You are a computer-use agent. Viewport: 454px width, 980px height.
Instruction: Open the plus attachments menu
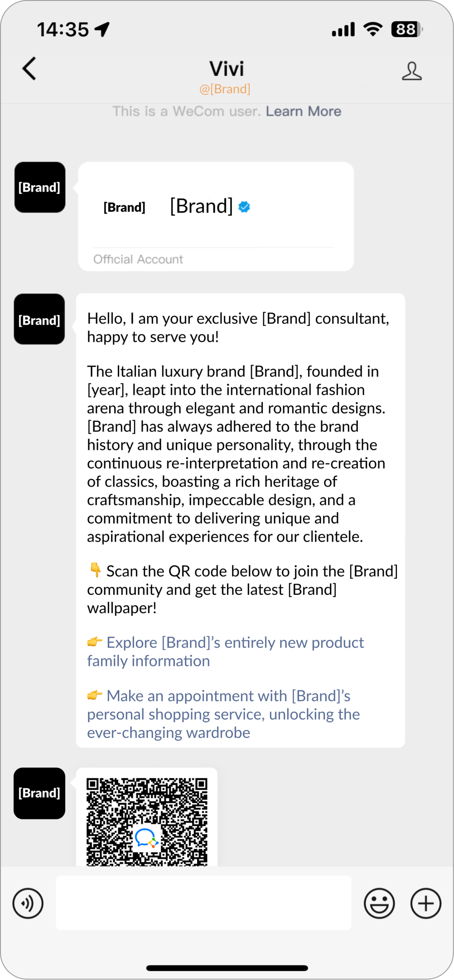(425, 904)
